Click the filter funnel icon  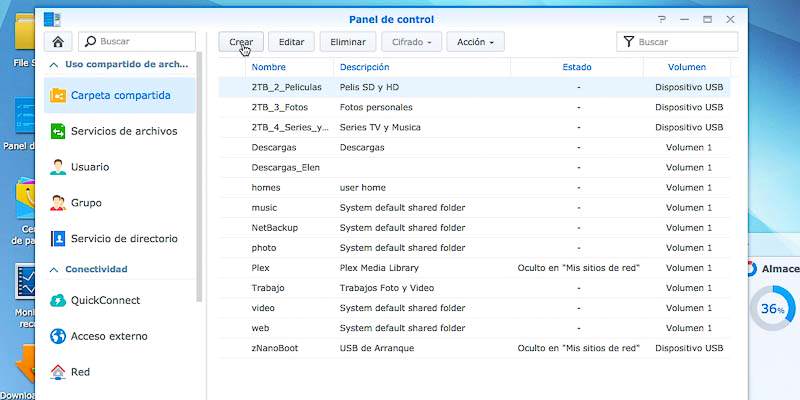point(629,42)
